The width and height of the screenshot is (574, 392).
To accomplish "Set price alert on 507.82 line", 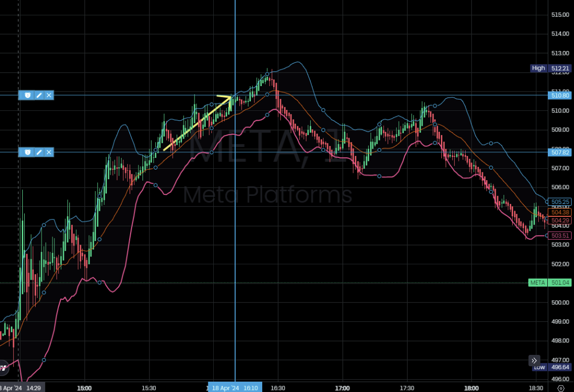I will tap(28, 152).
